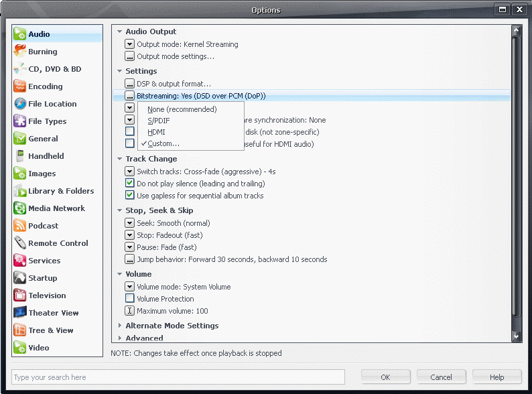Open the Burning settings category icon

click(19, 52)
